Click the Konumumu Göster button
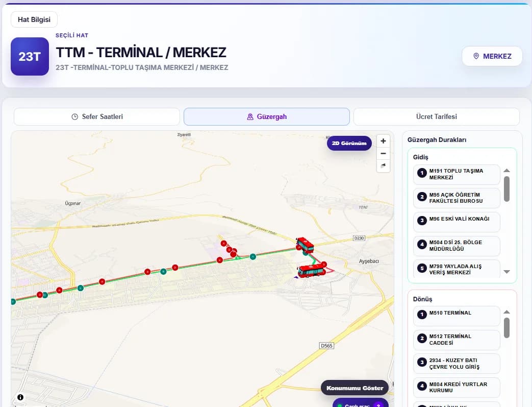Image resolution: width=532 pixels, height=407 pixels. [x=354, y=388]
